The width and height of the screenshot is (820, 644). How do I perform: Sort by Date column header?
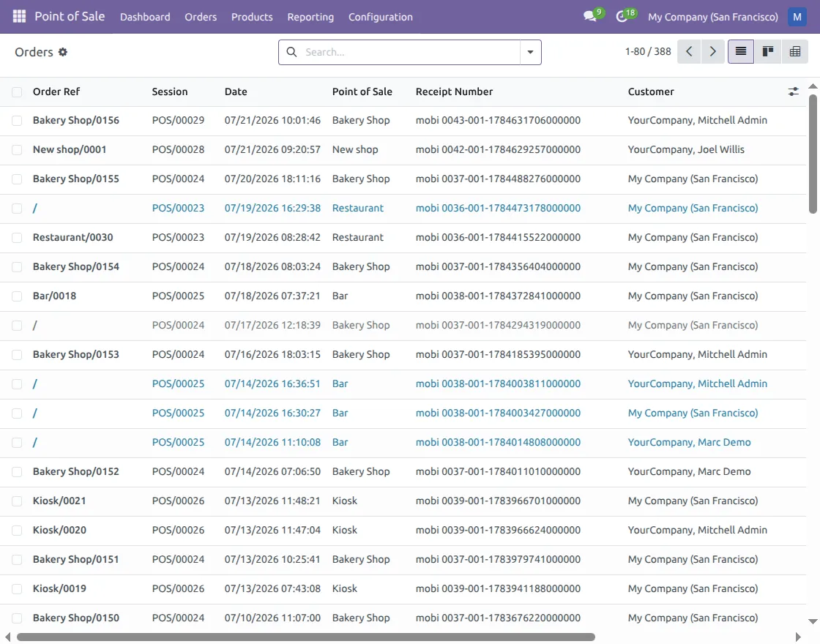click(236, 91)
